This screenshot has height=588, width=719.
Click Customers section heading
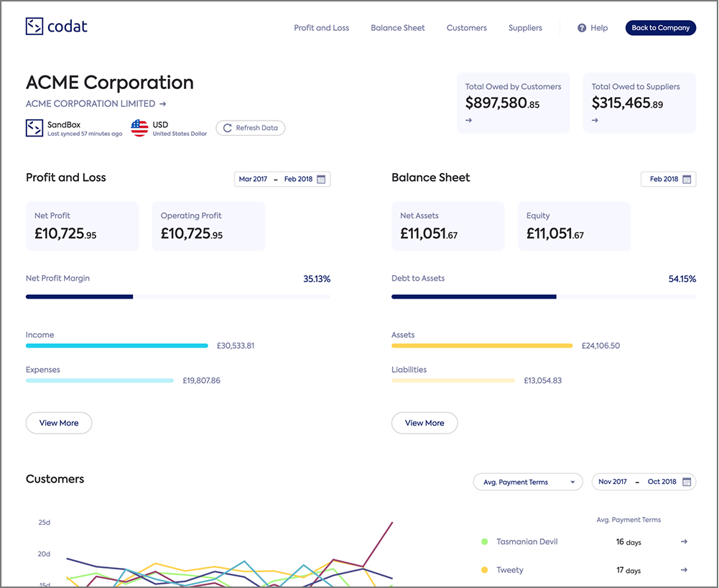(55, 480)
